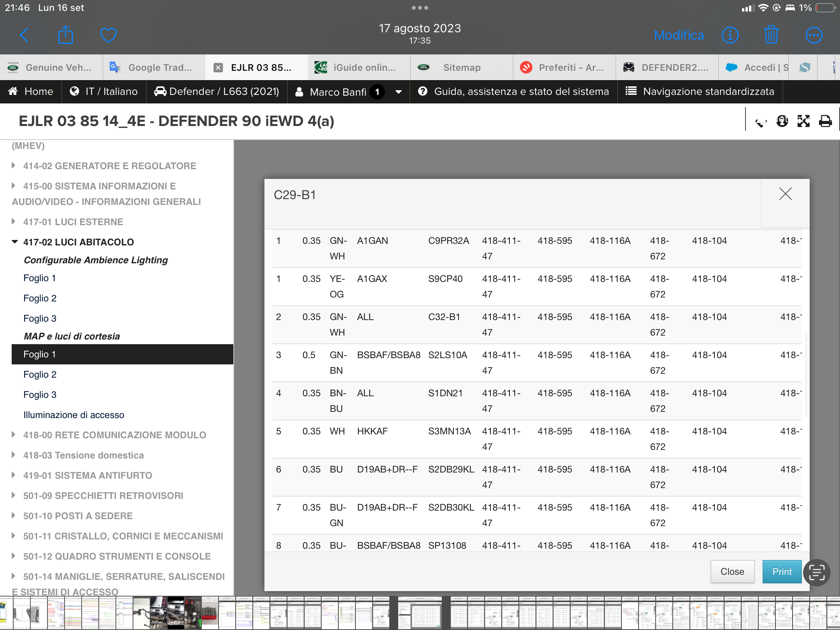Close the EJLR 03 85 tab
This screenshot has width=840, height=630.
coord(218,68)
